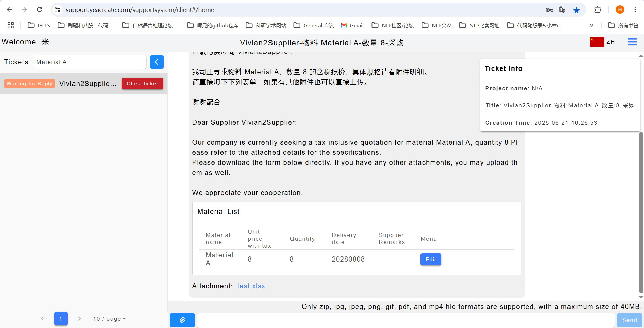Focus the Tickets search field
Viewport: 644px width, 328px height.
(x=89, y=62)
